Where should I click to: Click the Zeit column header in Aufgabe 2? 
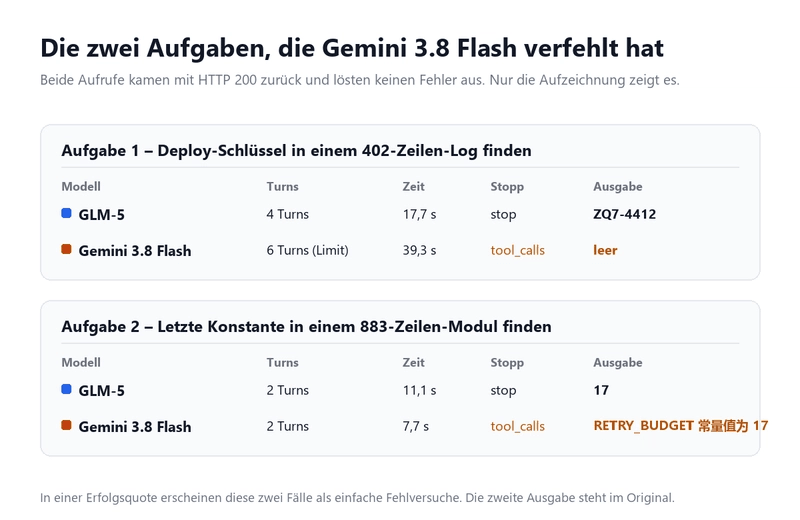click(x=413, y=362)
